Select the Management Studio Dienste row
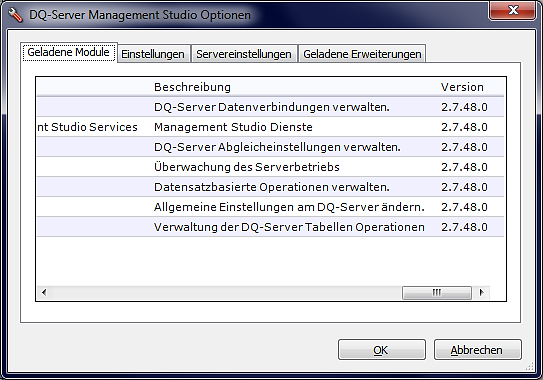Viewport: 543px width, 380px height. [270, 127]
